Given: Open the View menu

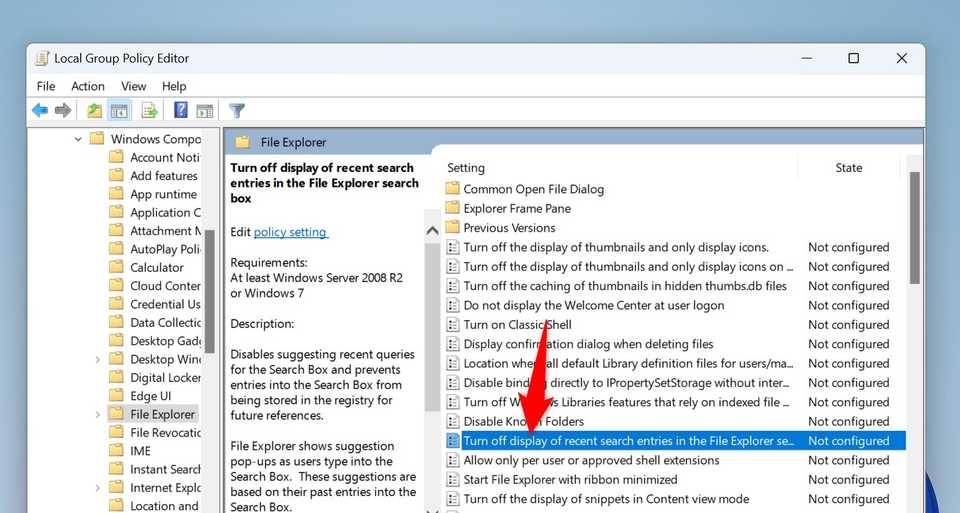Looking at the screenshot, I should [x=133, y=86].
